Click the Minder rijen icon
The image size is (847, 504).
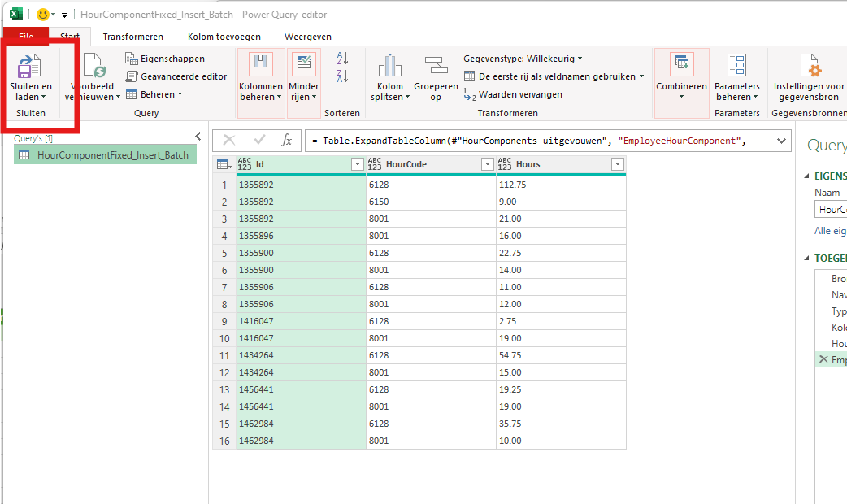(x=304, y=74)
